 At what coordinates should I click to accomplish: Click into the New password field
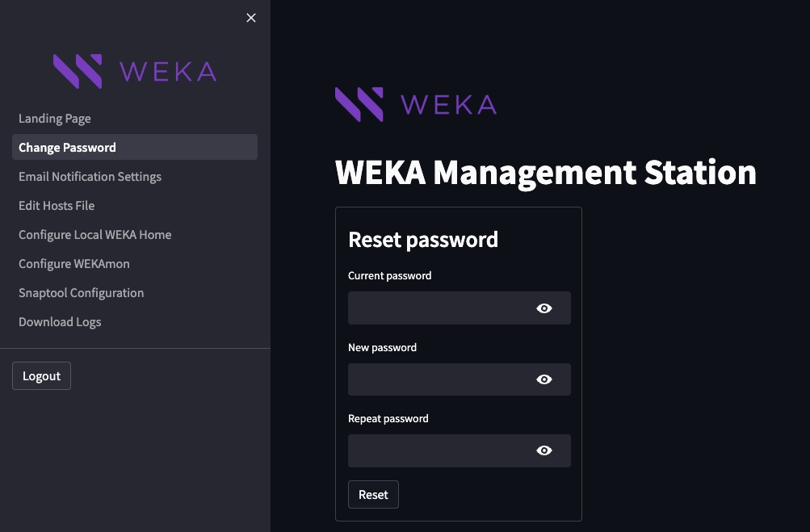pos(440,379)
